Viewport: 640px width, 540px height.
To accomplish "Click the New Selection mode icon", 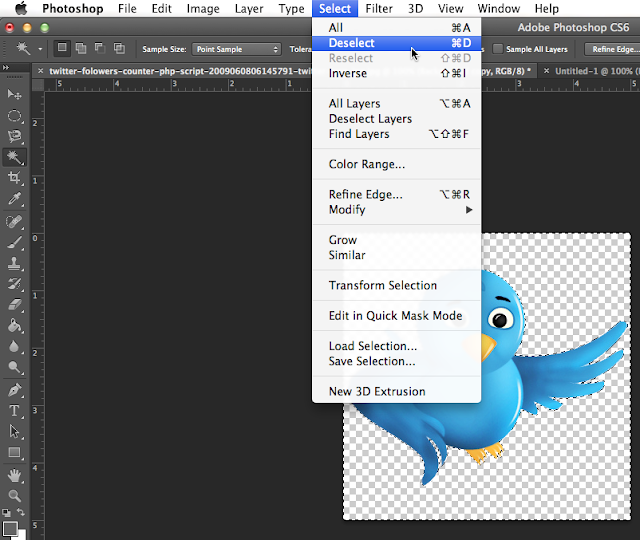I will click(62, 48).
